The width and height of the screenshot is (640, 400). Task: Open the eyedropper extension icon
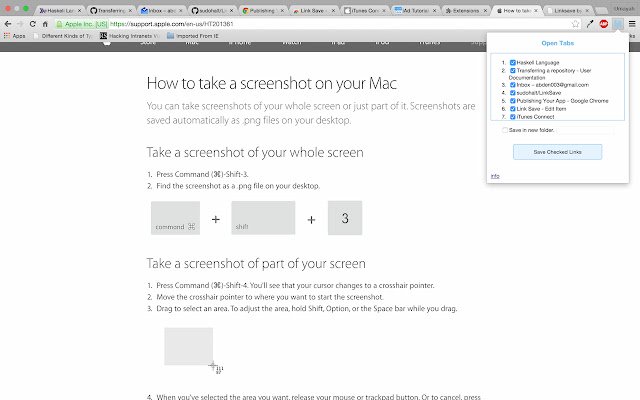point(590,24)
